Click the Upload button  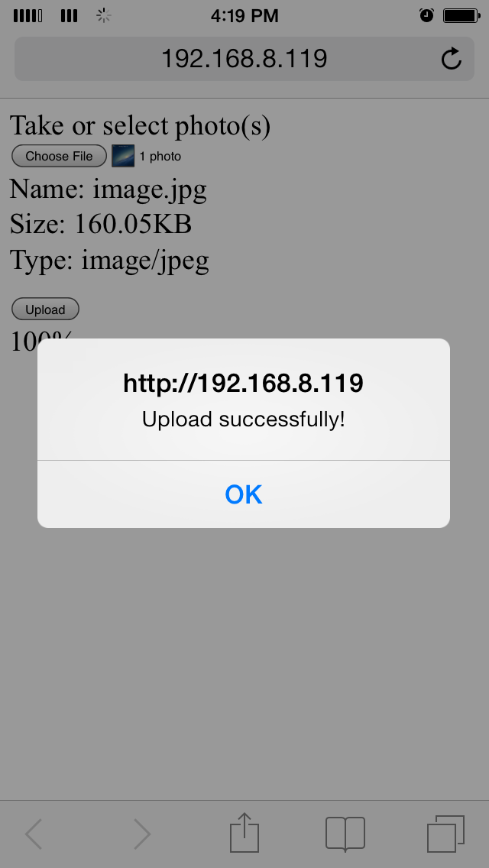click(45, 309)
